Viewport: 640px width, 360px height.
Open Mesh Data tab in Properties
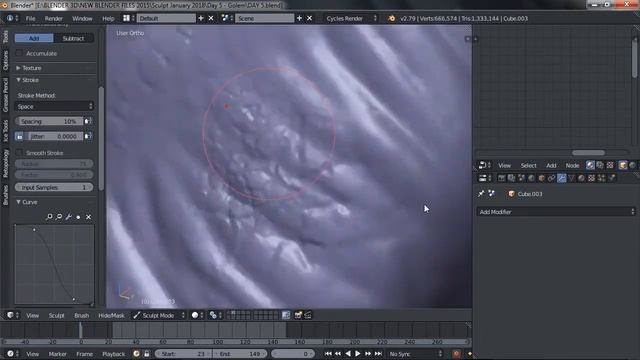tap(571, 178)
